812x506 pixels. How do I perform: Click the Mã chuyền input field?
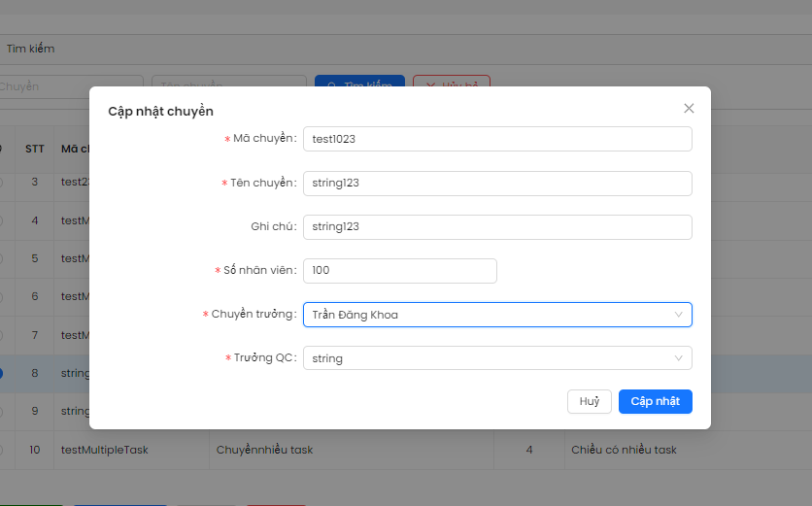point(496,139)
